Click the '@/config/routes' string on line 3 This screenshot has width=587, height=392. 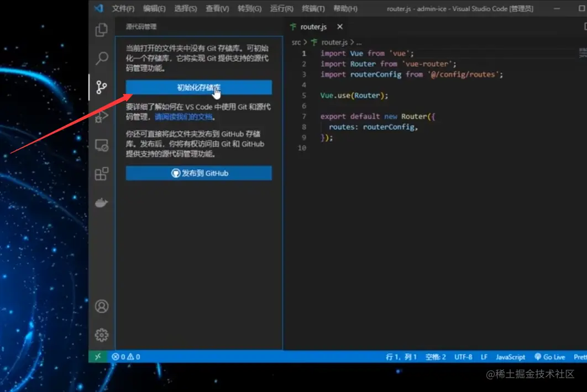coord(463,75)
